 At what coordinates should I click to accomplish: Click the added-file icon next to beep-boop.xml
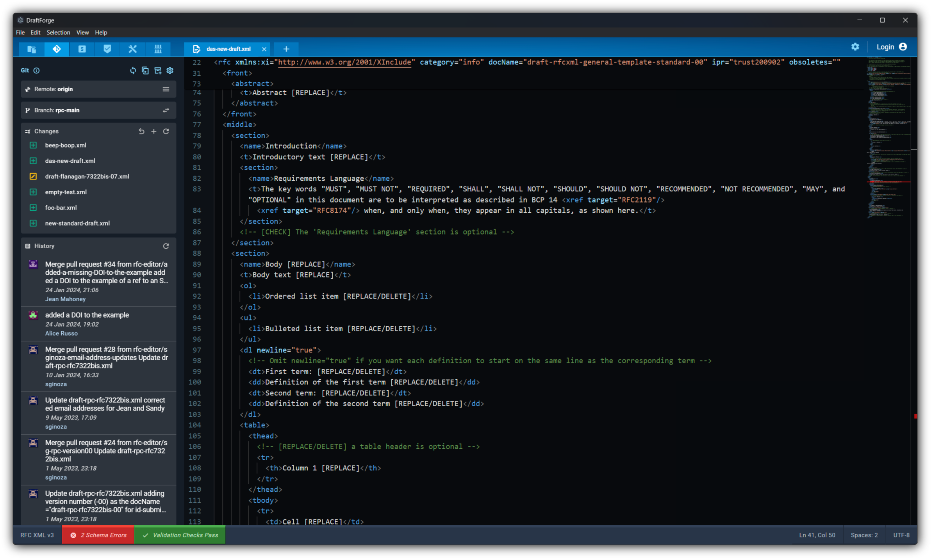point(33,145)
